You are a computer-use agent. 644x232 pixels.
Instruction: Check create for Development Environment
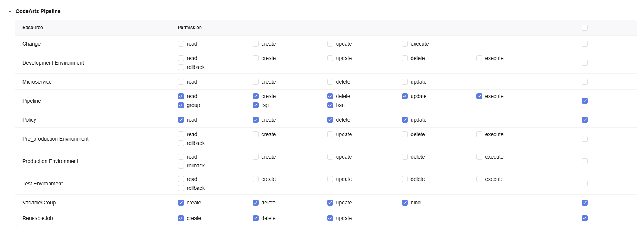tap(256, 58)
